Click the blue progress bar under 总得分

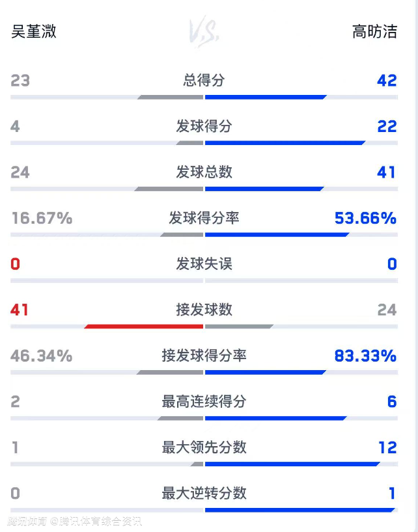[x=265, y=98]
